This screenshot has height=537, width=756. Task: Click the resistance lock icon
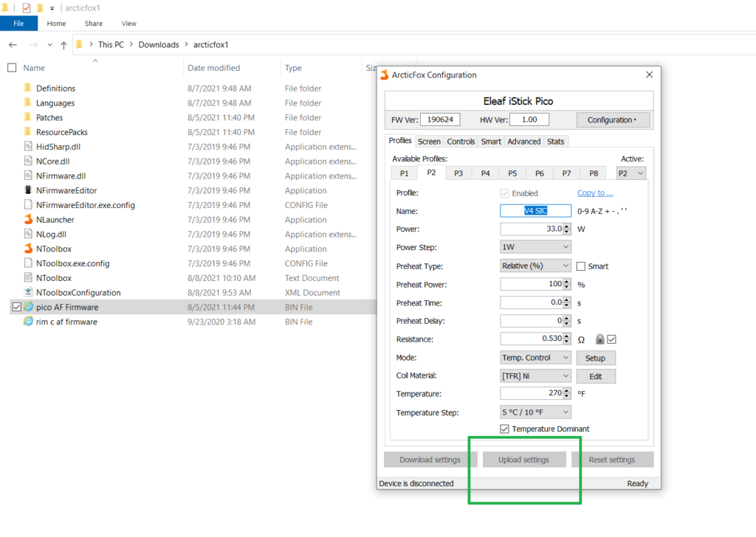click(x=599, y=339)
